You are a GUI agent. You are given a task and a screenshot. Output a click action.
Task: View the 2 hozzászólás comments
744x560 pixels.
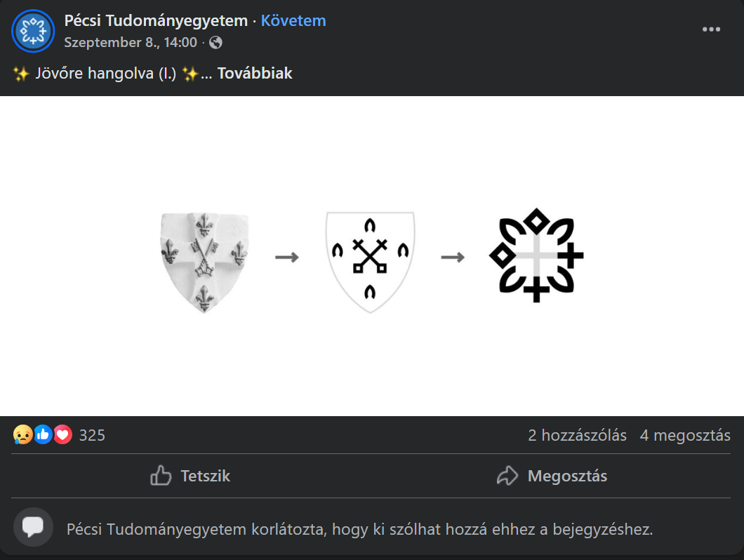(578, 435)
